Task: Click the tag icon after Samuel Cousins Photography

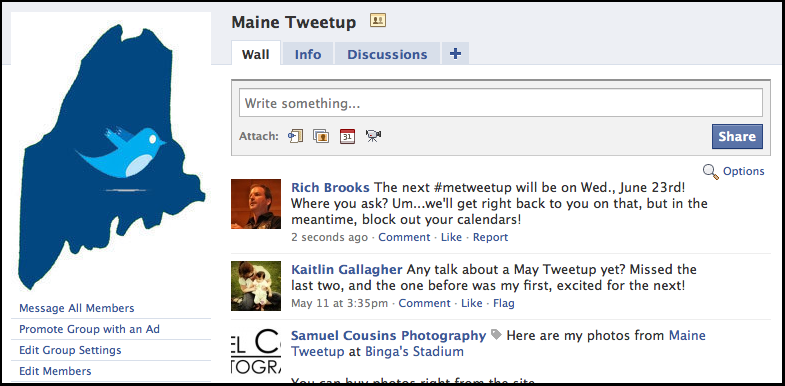Action: (496, 335)
